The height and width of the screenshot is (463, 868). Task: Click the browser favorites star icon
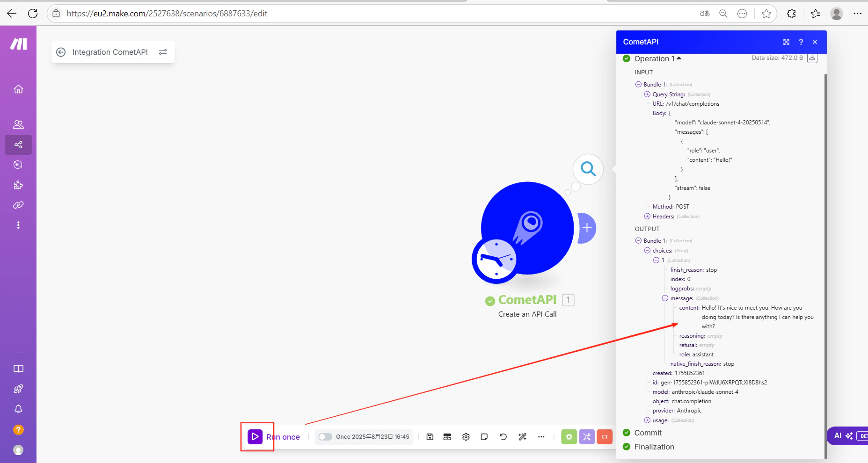pos(766,14)
